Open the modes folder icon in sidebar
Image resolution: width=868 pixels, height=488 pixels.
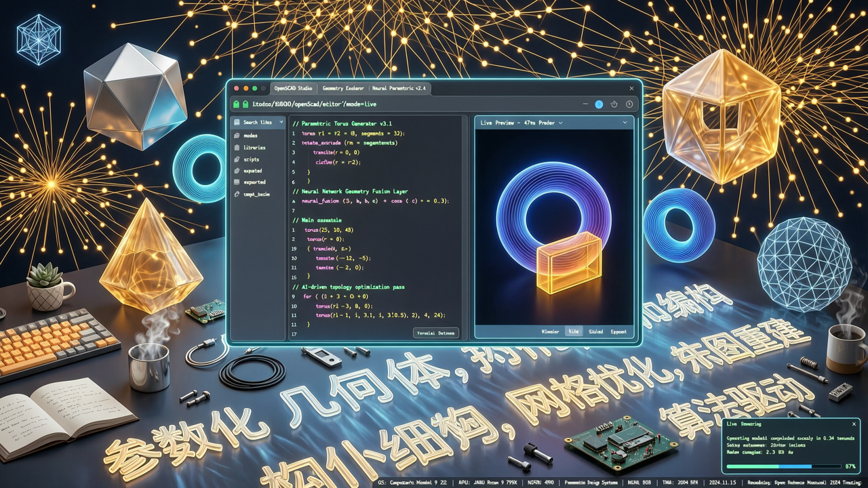tap(236, 136)
